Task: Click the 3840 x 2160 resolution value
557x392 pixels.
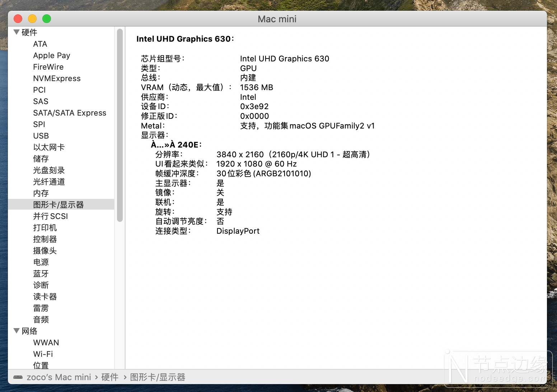Action: 293,154
